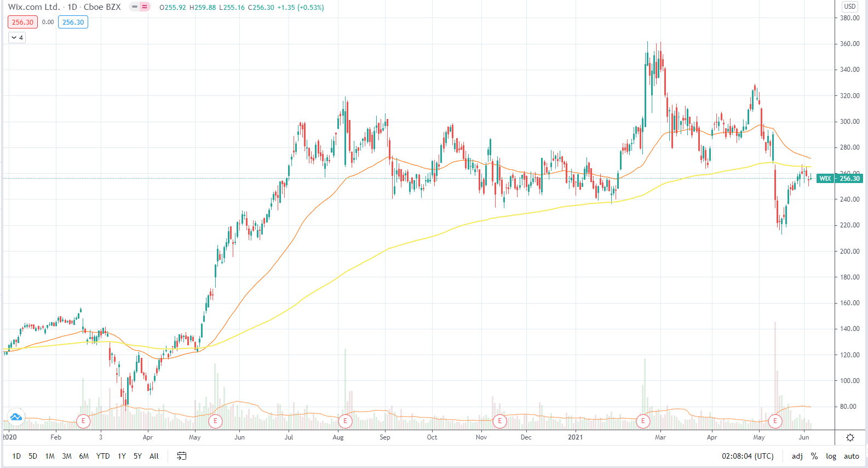Viewport: 868px width, 468px height.
Task: Click the November 2020 earnings E marker
Action: pos(499,421)
